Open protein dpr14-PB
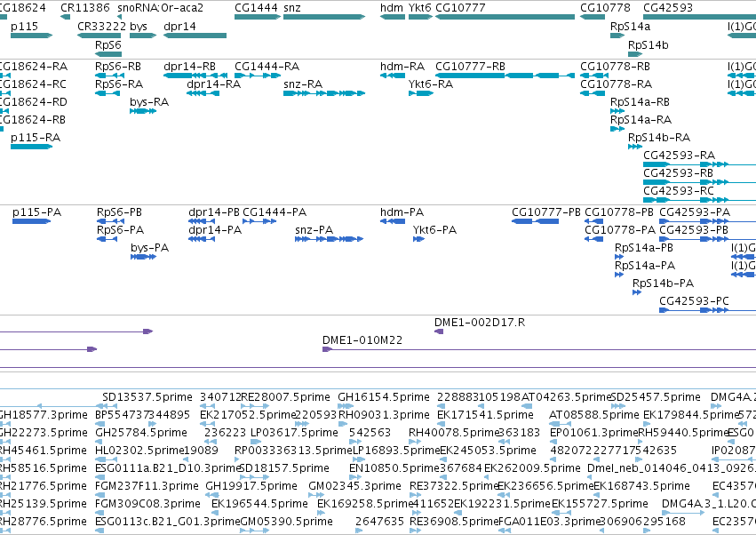The height and width of the screenshot is (535, 756). point(202,221)
